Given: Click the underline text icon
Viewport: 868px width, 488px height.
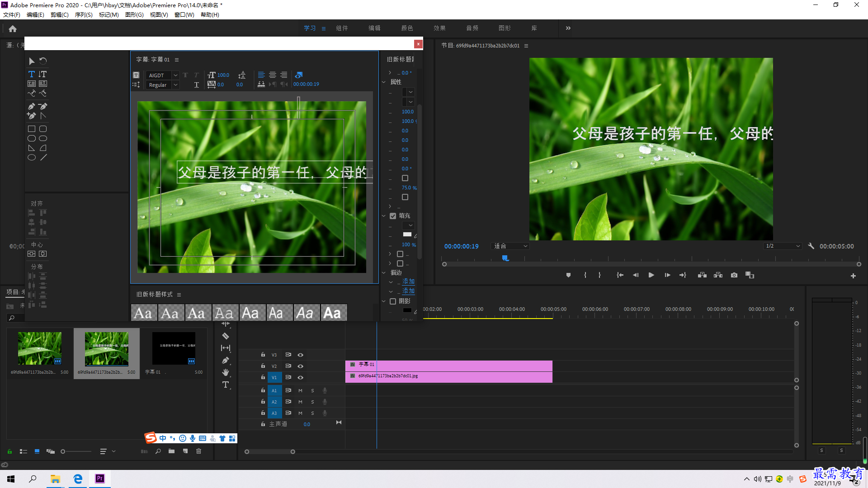Looking at the screenshot, I should [196, 85].
